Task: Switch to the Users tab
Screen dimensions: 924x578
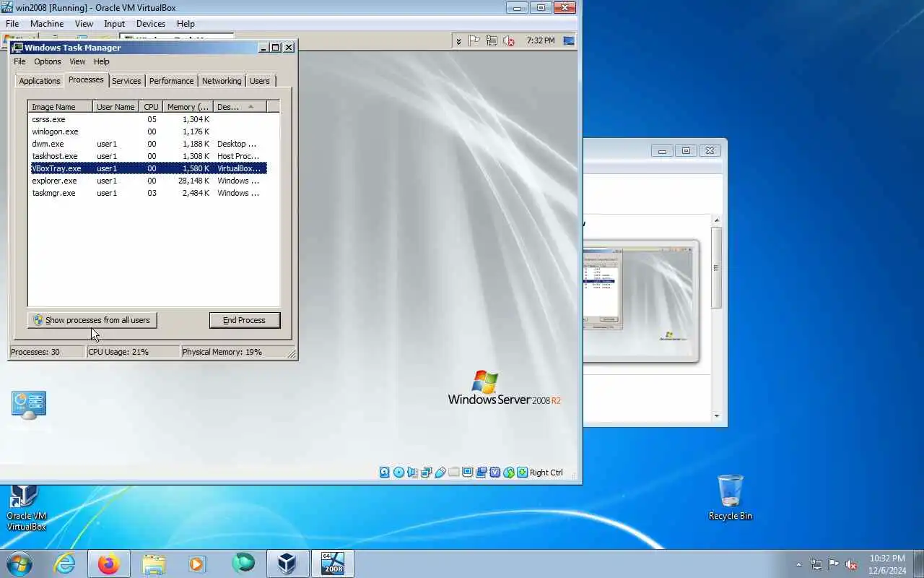Action: coord(260,81)
